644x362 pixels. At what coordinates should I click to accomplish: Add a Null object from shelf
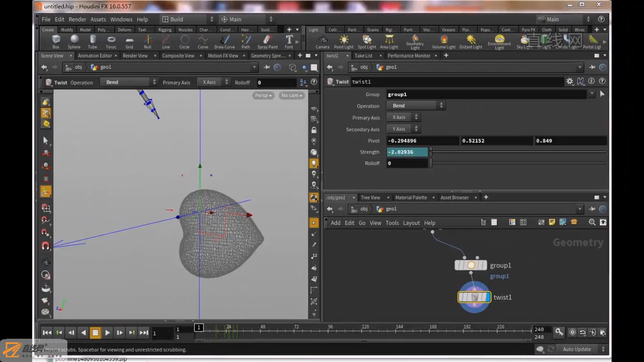(148, 42)
